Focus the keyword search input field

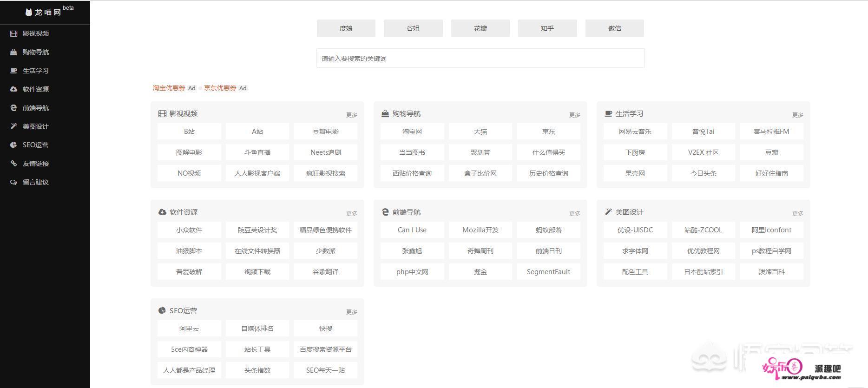(480, 58)
